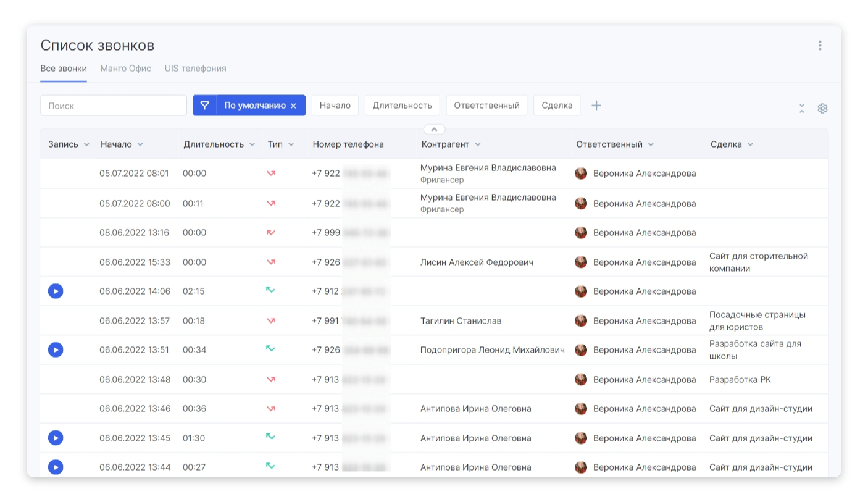This screenshot has height=502, width=868.
Task: Click the compact row view icon beside the gear
Action: tap(802, 107)
